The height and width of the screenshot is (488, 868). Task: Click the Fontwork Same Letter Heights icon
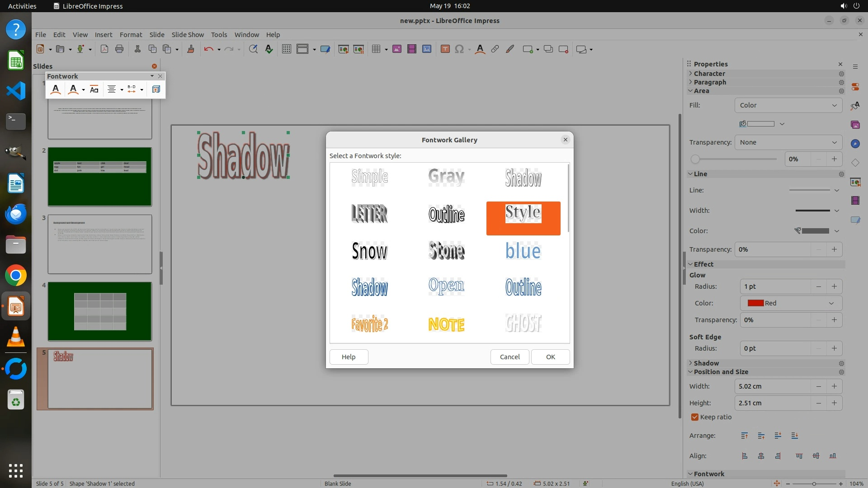pos(94,89)
